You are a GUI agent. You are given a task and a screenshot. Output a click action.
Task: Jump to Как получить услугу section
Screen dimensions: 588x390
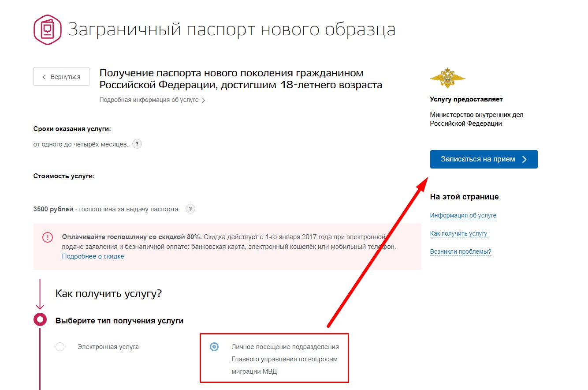point(459,234)
